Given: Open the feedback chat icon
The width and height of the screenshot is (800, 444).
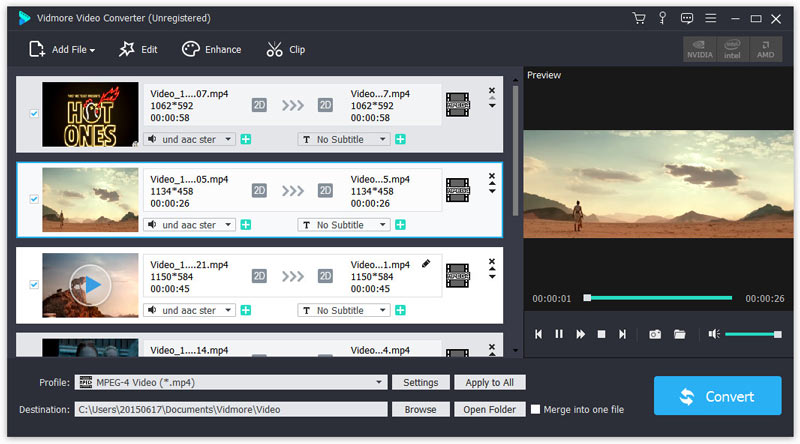Looking at the screenshot, I should [x=687, y=18].
